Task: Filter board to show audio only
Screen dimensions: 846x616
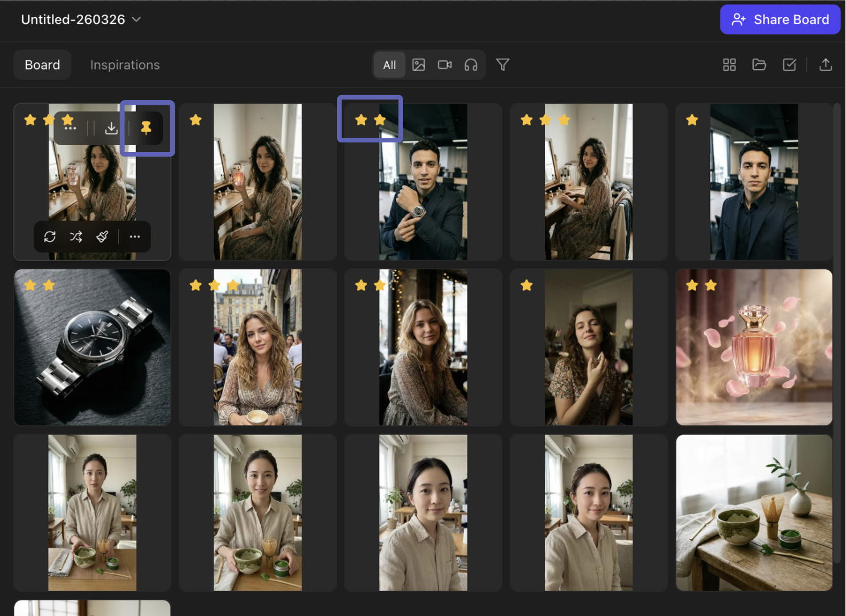Action: [471, 65]
